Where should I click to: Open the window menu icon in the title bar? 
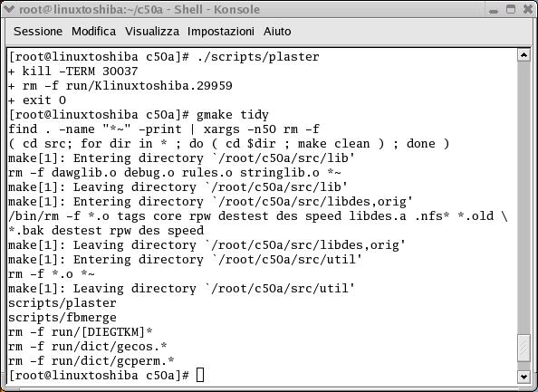pyautogui.click(x=9, y=9)
